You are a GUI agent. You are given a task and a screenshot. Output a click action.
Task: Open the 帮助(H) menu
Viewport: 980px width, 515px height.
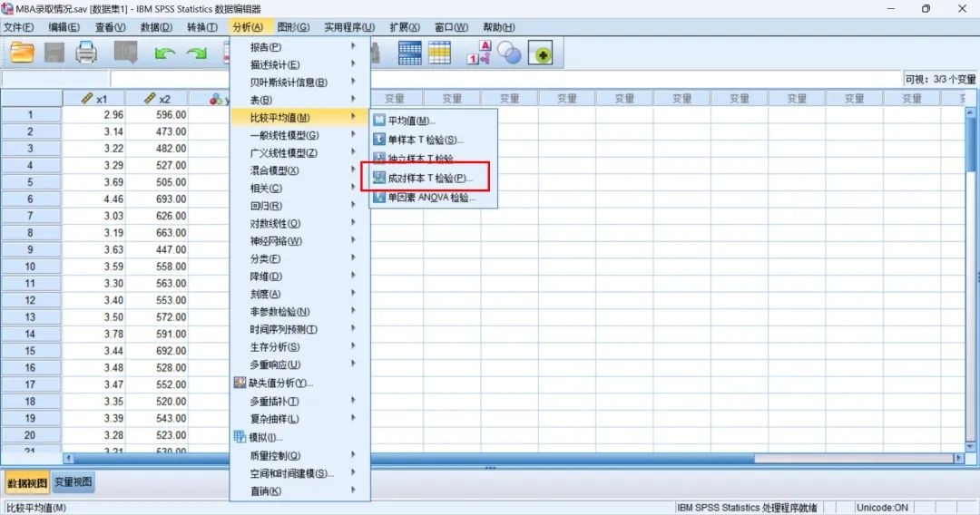pos(499,27)
